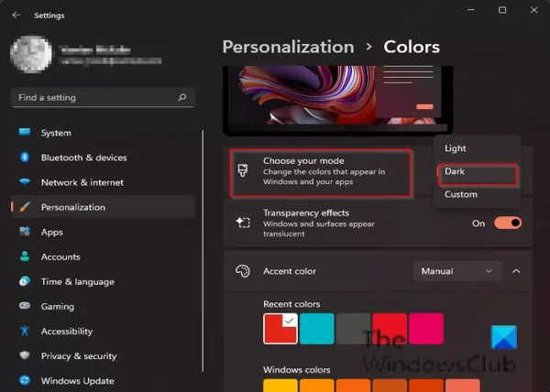Open Accessibility settings page

(x=103, y=331)
